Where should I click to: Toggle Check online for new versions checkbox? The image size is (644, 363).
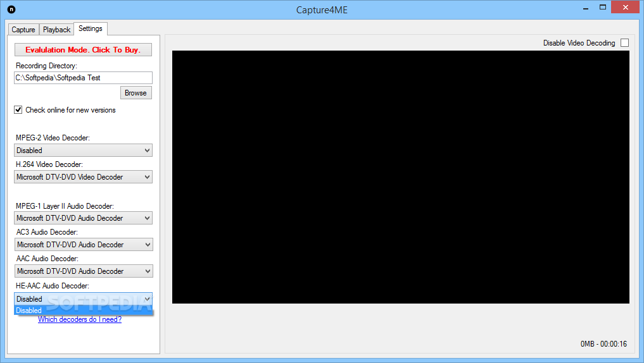[18, 110]
